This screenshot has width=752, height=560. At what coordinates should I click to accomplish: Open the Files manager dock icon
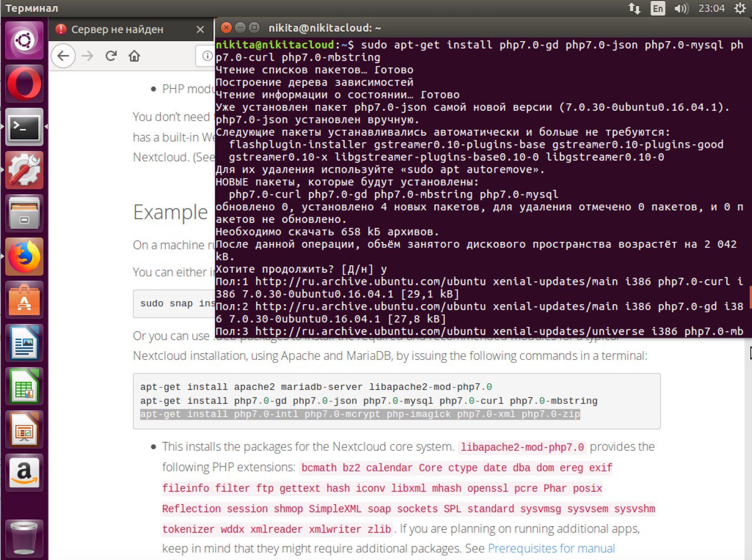(24, 214)
